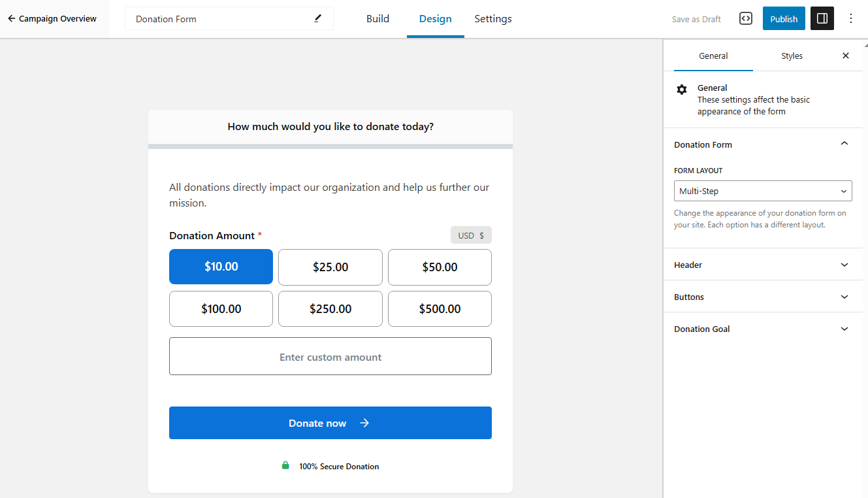This screenshot has height=498, width=868.
Task: Click the Enter custom amount field
Action: (330, 357)
